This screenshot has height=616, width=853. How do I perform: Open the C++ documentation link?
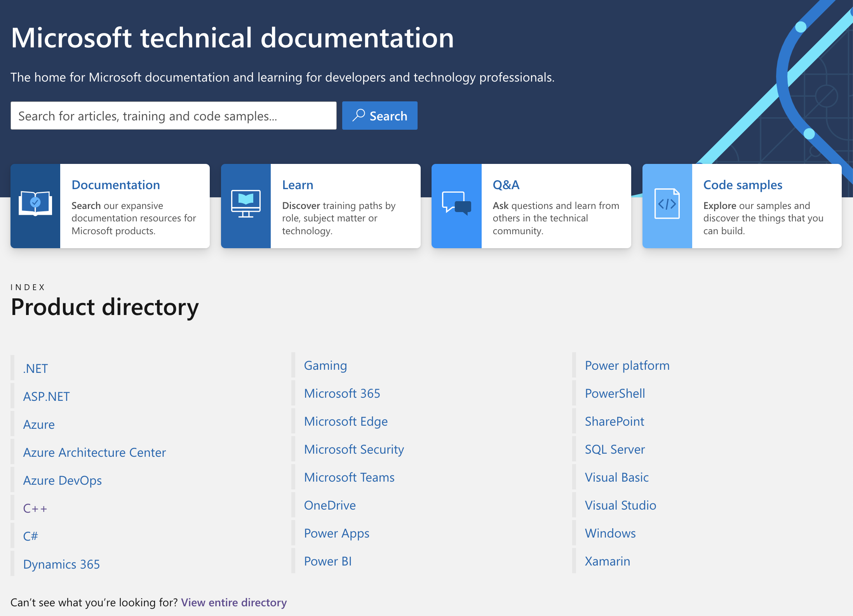point(35,508)
